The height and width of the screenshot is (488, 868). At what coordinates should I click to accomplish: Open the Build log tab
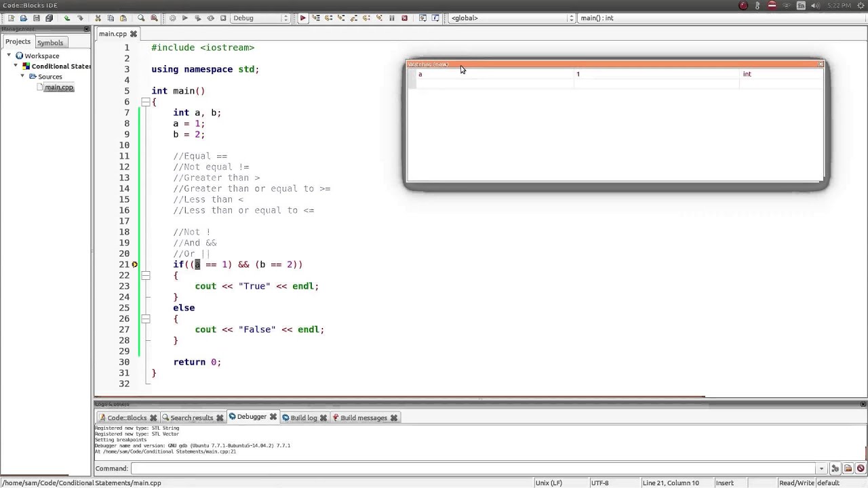pos(303,418)
